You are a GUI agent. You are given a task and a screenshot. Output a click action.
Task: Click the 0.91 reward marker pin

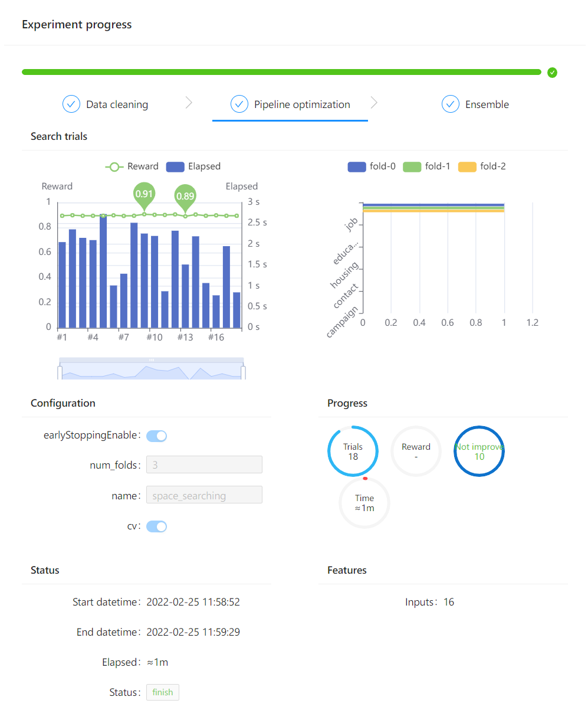pos(144,195)
